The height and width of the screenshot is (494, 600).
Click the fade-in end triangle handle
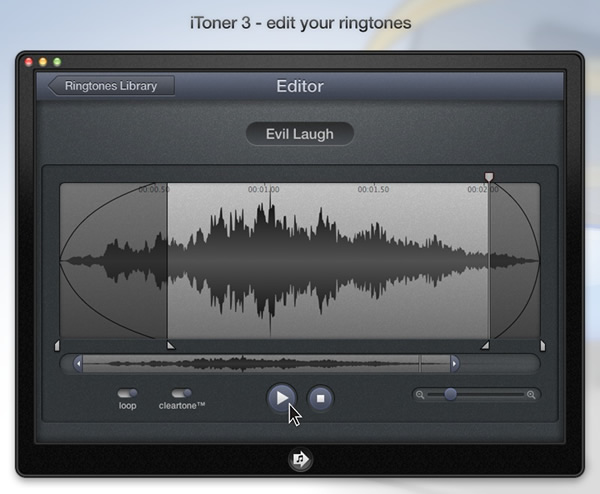click(171, 346)
